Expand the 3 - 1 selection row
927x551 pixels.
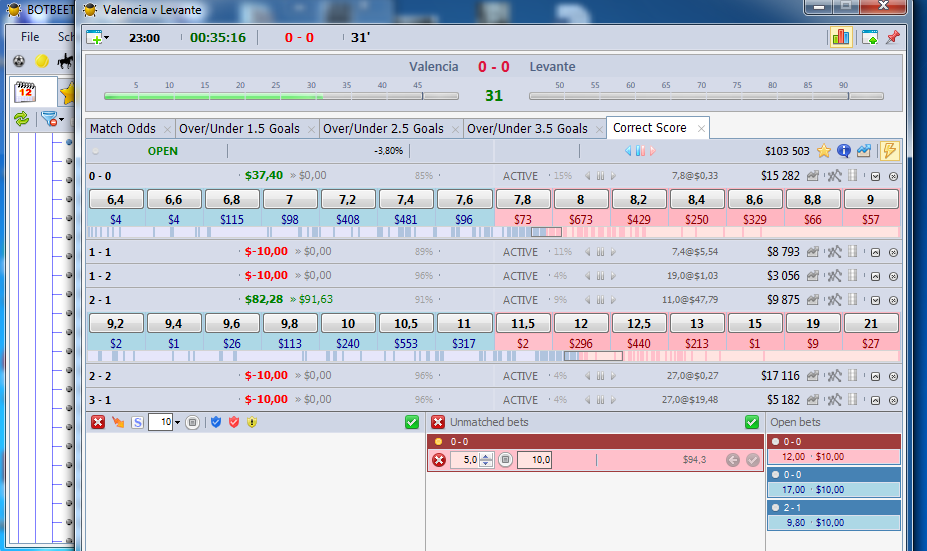click(876, 400)
